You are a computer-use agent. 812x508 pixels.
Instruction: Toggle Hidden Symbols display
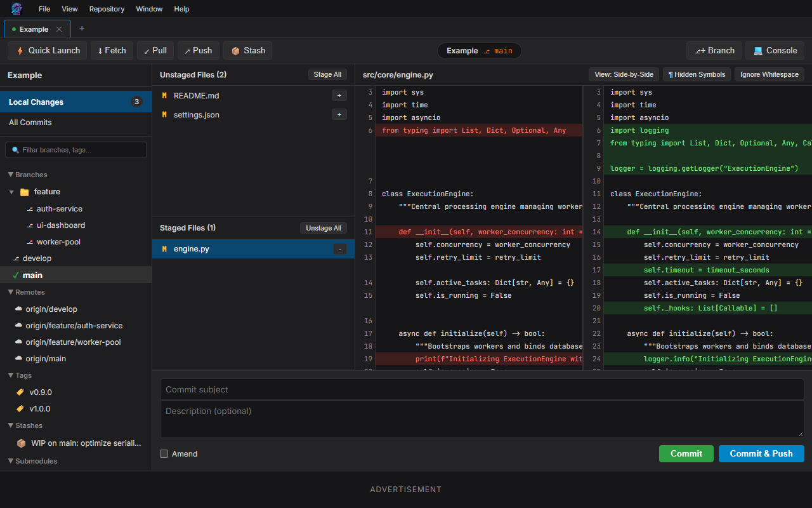pos(697,74)
